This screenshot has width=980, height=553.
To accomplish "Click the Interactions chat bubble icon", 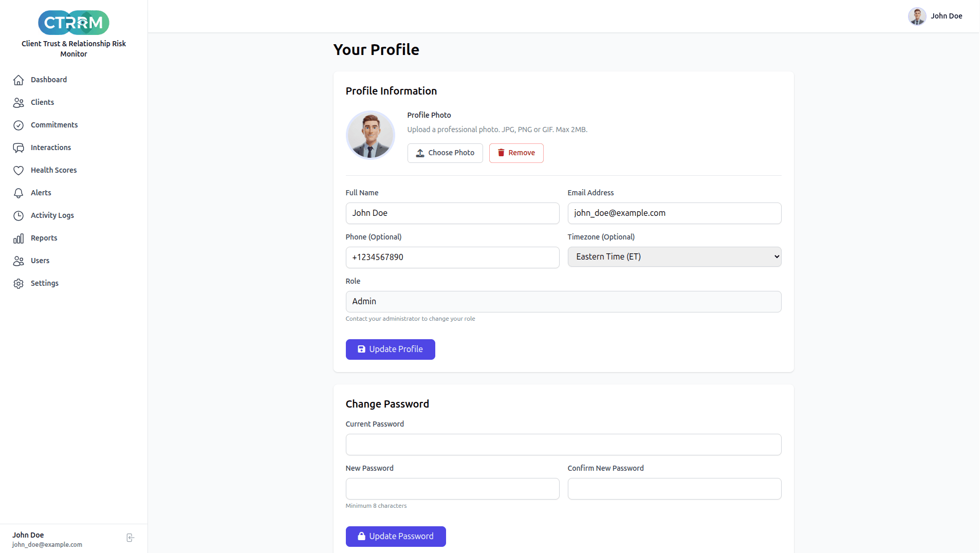I will (x=19, y=148).
